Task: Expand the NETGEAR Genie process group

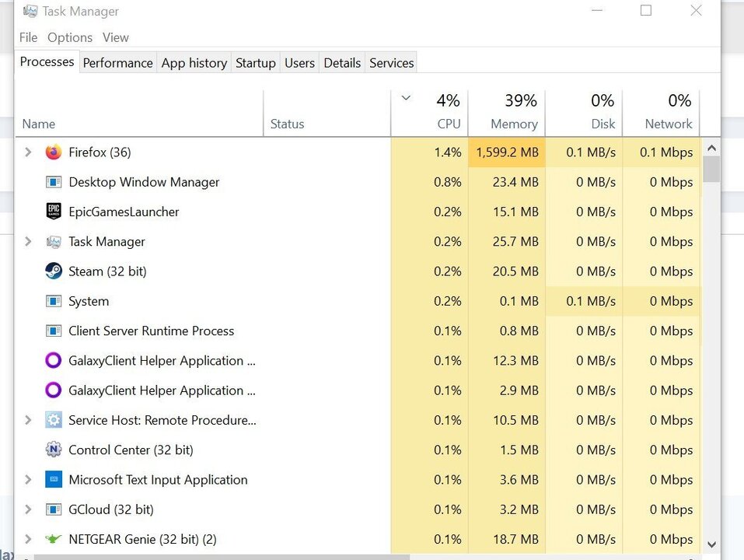Action: coord(28,539)
